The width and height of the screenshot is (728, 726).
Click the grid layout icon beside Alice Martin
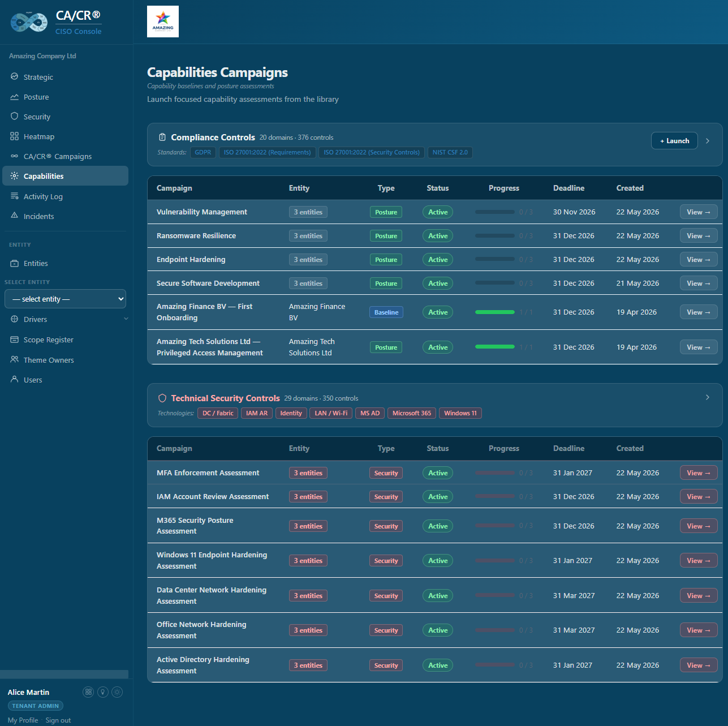tap(88, 692)
